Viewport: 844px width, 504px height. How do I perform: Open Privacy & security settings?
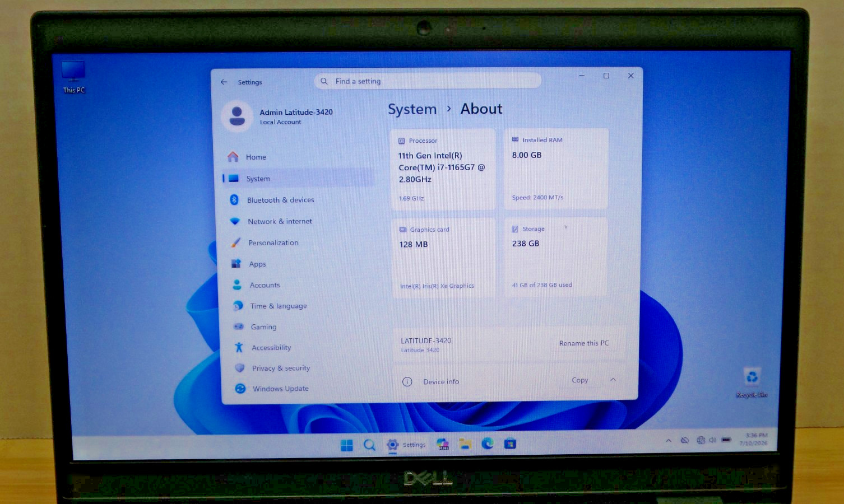(x=303, y=368)
